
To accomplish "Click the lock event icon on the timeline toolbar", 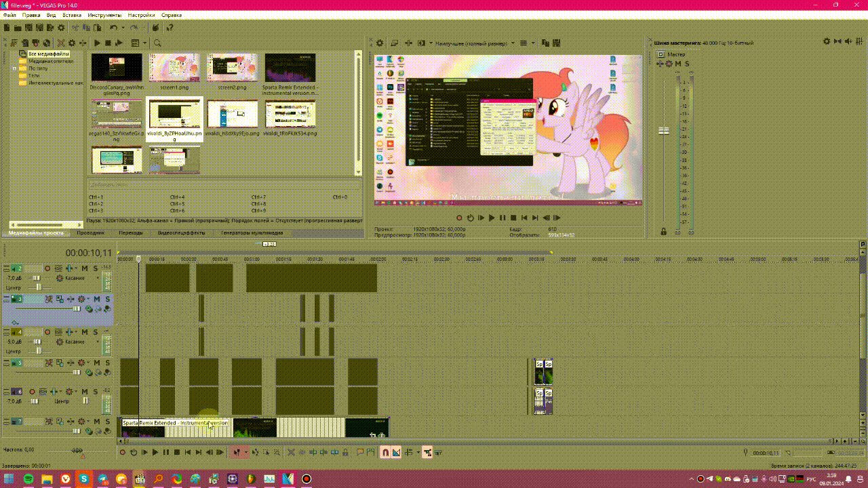I will tap(345, 452).
